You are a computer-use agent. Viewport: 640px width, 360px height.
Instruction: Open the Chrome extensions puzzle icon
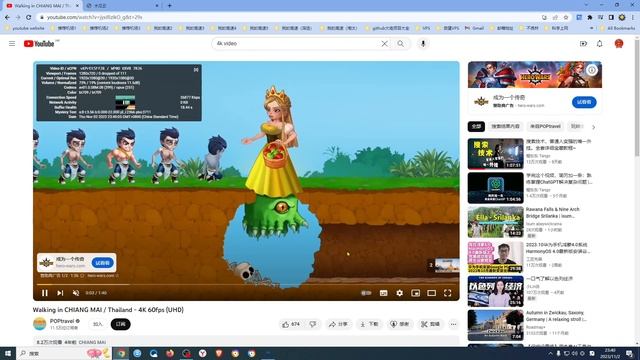click(589, 17)
